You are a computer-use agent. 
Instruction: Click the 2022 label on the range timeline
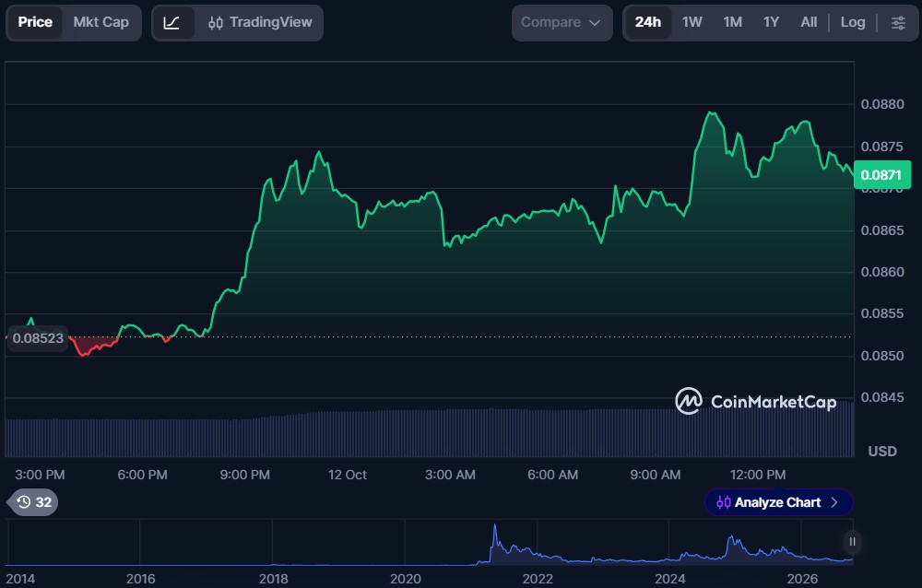pos(538,579)
